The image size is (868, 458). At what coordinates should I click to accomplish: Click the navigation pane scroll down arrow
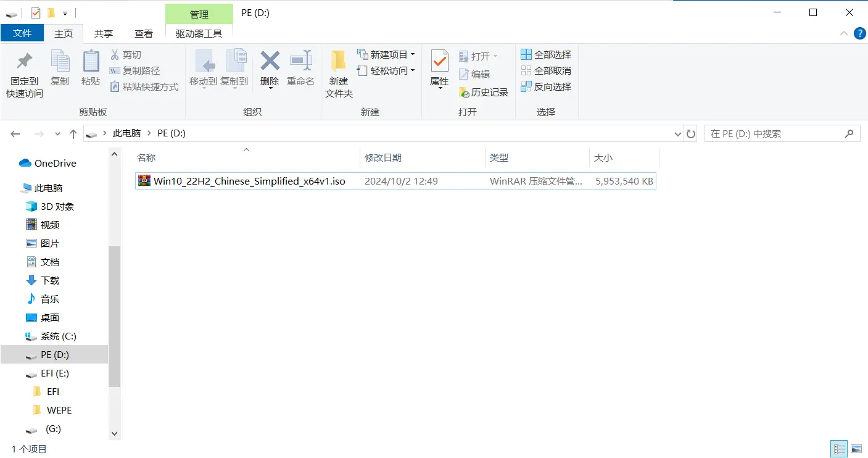114,433
